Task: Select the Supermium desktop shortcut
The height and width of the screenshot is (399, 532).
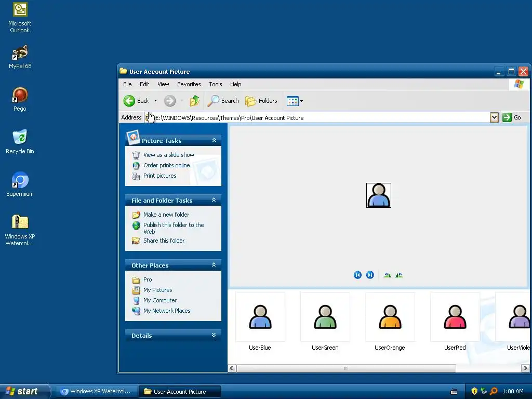Action: [20, 184]
